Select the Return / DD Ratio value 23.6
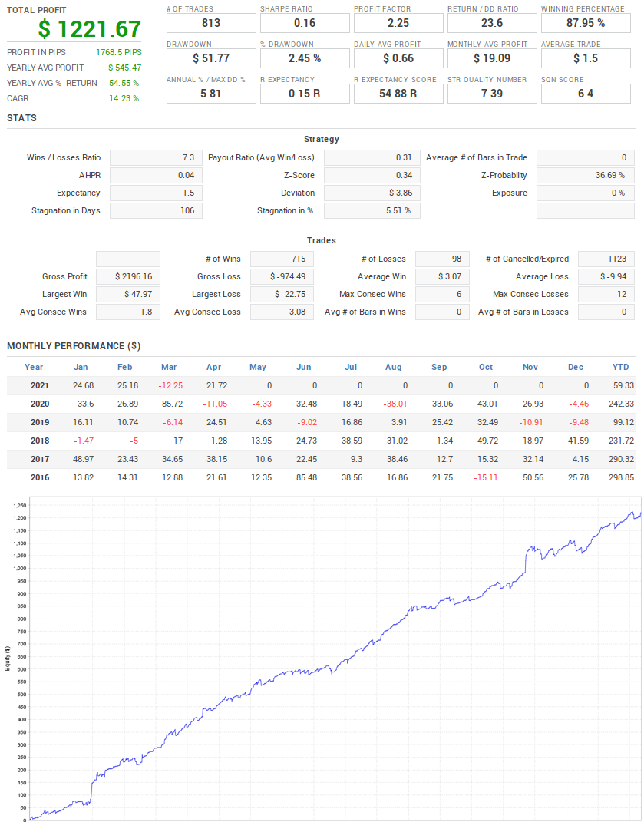Screen dimensions: 644x822 tap(492, 23)
